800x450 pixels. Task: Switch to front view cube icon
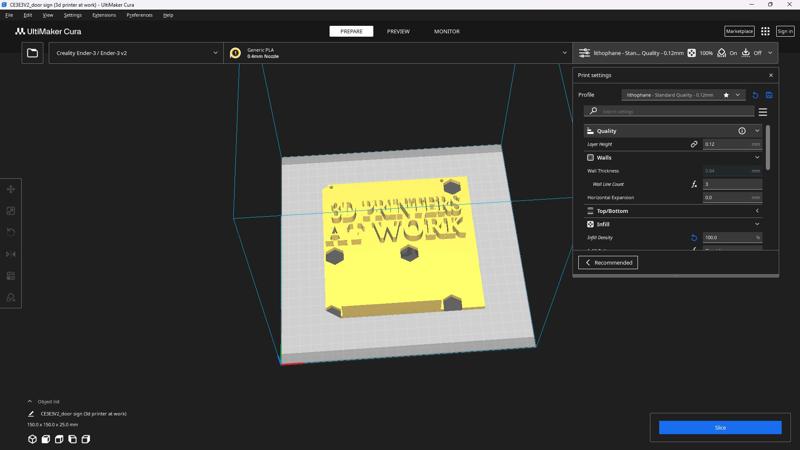click(45, 439)
